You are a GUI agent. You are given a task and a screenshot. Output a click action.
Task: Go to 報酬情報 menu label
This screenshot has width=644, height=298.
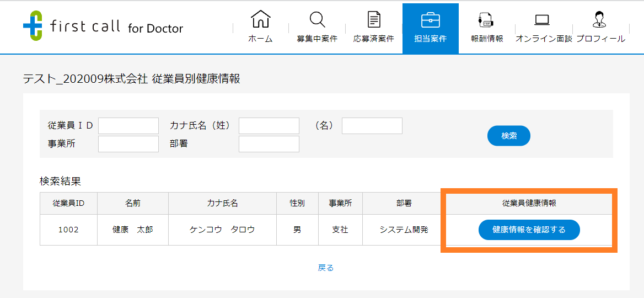[x=487, y=39]
